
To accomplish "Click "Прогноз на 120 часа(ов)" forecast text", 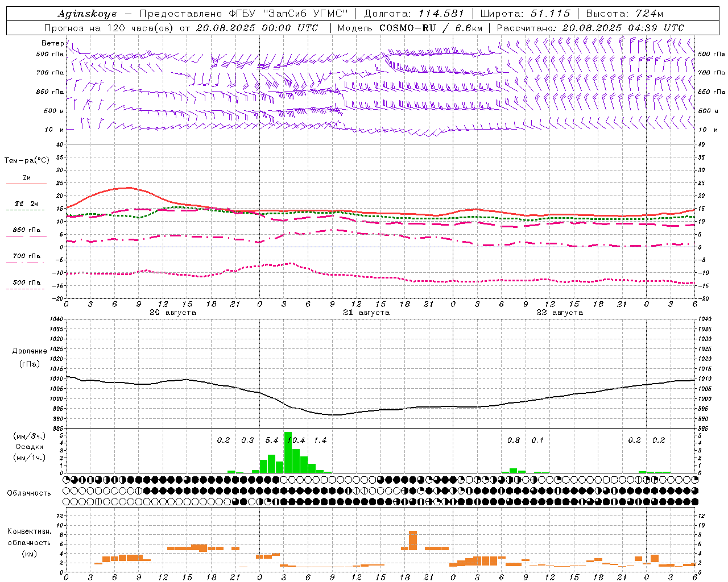I will [x=109, y=28].
